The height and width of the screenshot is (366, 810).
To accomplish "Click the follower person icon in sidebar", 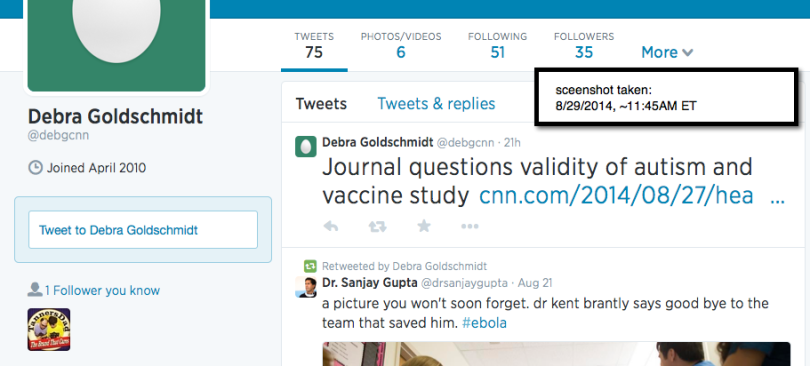I will [35, 290].
